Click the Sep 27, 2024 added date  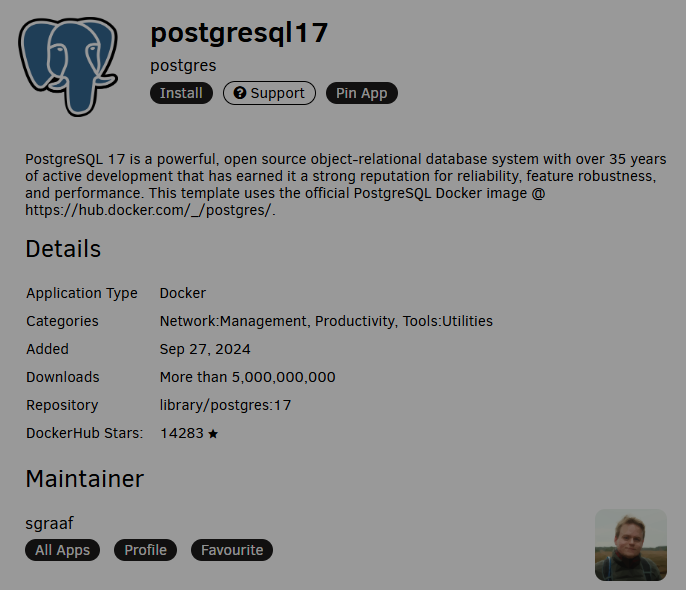click(205, 349)
